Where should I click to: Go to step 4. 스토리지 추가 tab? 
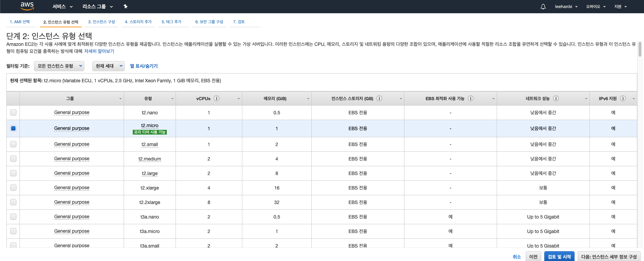point(138,22)
